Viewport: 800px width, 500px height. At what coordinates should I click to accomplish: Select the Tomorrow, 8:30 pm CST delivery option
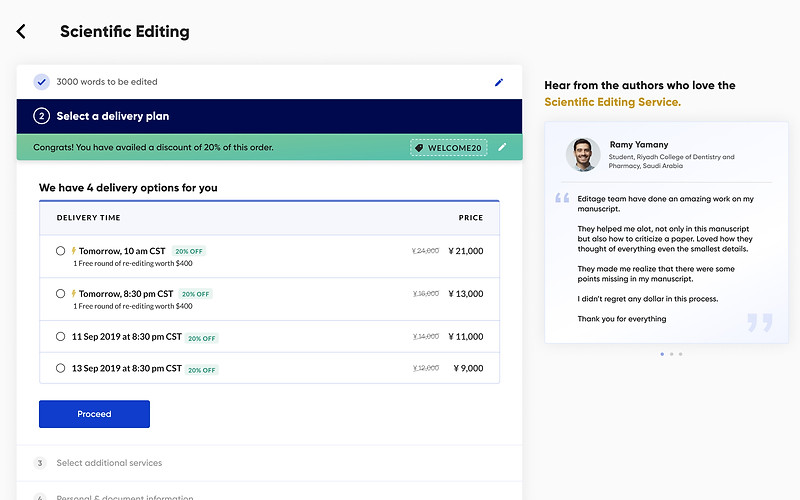click(x=60, y=294)
